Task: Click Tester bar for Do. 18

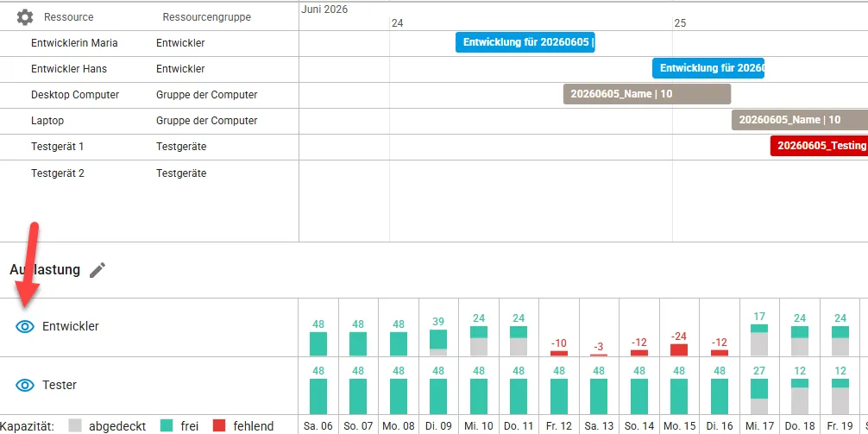Action: (x=800, y=396)
